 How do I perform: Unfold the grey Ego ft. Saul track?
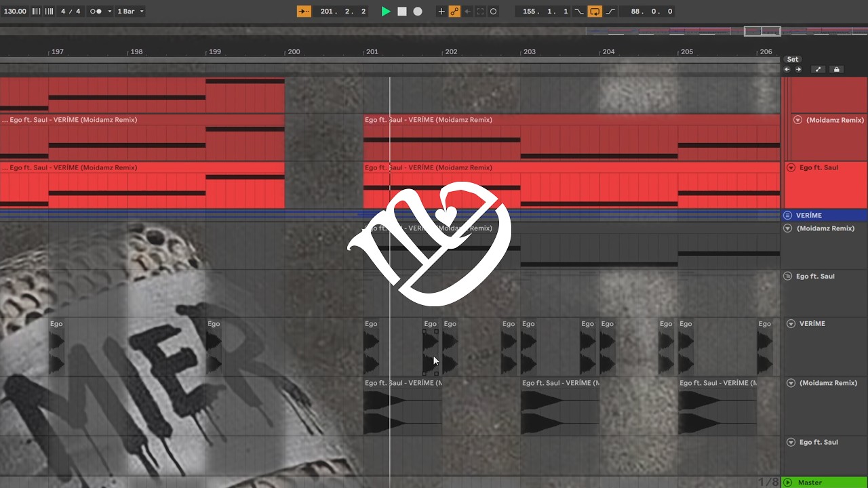[x=787, y=276]
